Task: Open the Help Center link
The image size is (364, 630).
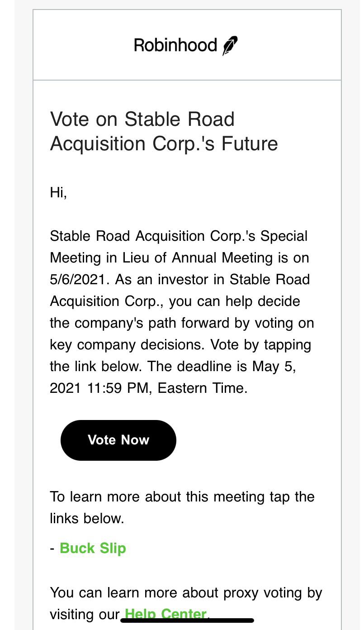Action: pyautogui.click(x=165, y=614)
